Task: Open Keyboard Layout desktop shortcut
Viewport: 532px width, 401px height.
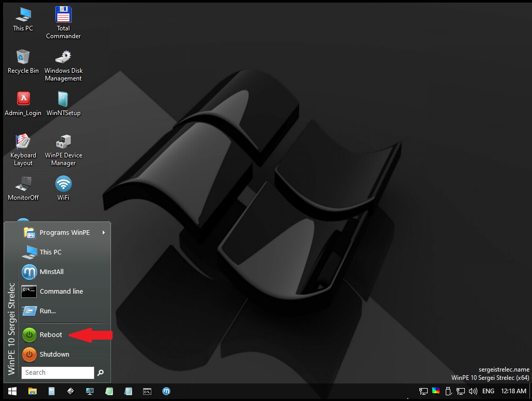Action: click(x=23, y=150)
